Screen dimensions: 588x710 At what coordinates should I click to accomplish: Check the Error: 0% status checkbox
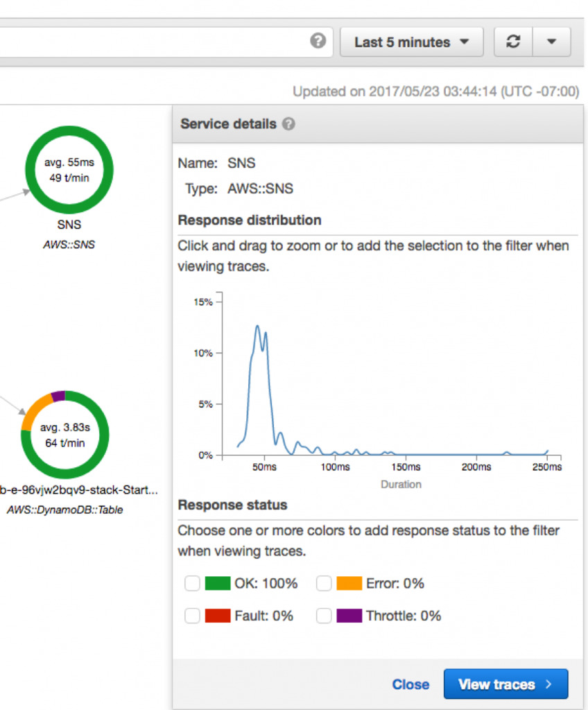324,583
